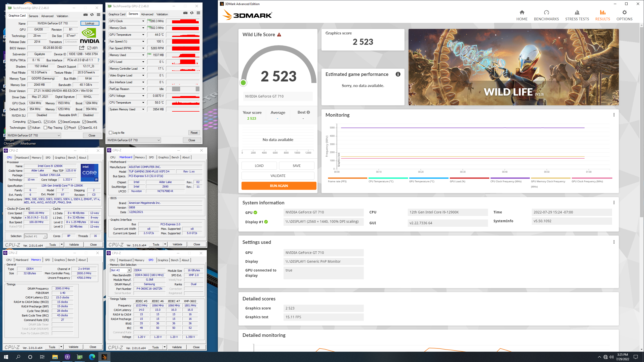Click the VALIDATE button in 3DMark

click(278, 176)
